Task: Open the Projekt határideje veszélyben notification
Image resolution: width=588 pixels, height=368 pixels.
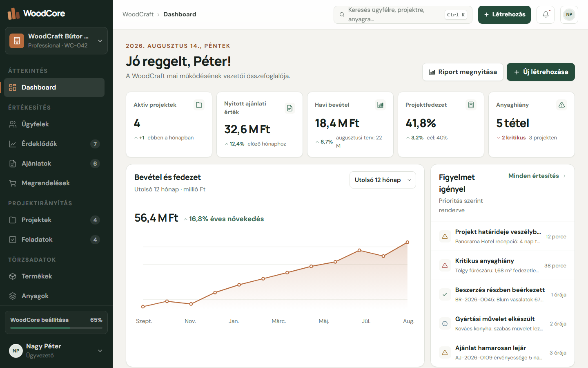Action: (503, 236)
